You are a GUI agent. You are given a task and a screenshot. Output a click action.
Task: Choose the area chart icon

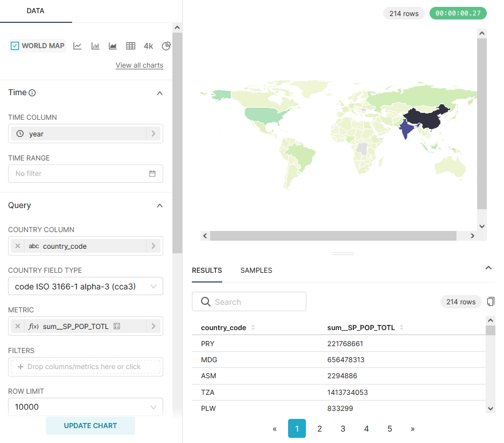tap(113, 46)
